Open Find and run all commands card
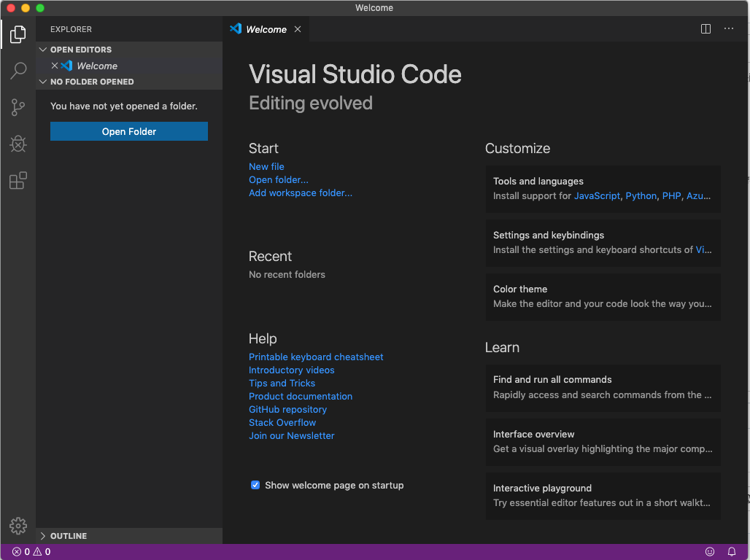The width and height of the screenshot is (750, 560). click(x=603, y=388)
